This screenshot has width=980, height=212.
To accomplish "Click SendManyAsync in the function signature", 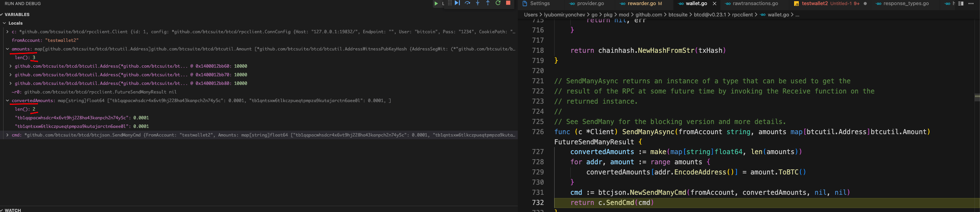I will click(648, 132).
